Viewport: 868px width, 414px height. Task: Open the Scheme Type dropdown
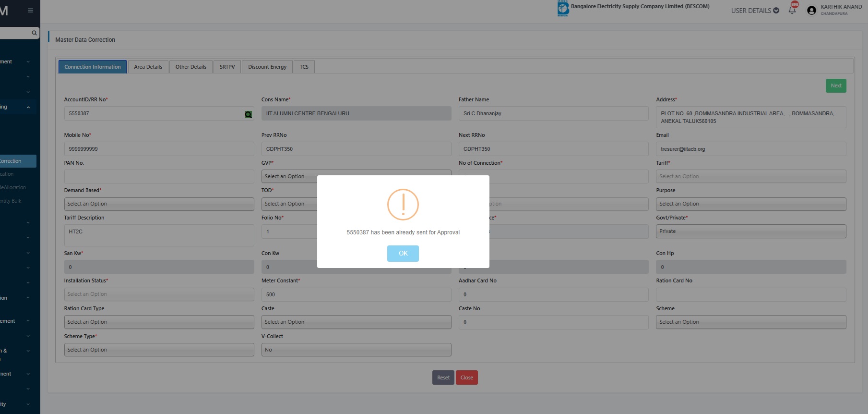(x=159, y=350)
